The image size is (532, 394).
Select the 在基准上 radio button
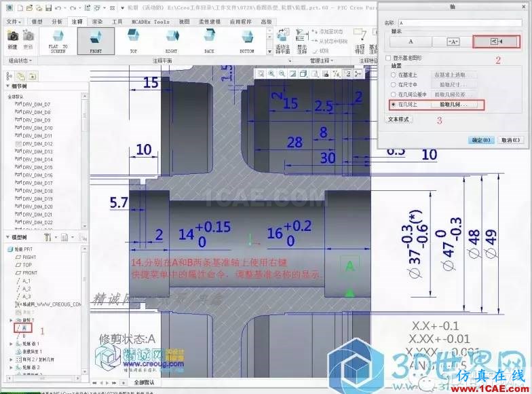pyautogui.click(x=394, y=75)
